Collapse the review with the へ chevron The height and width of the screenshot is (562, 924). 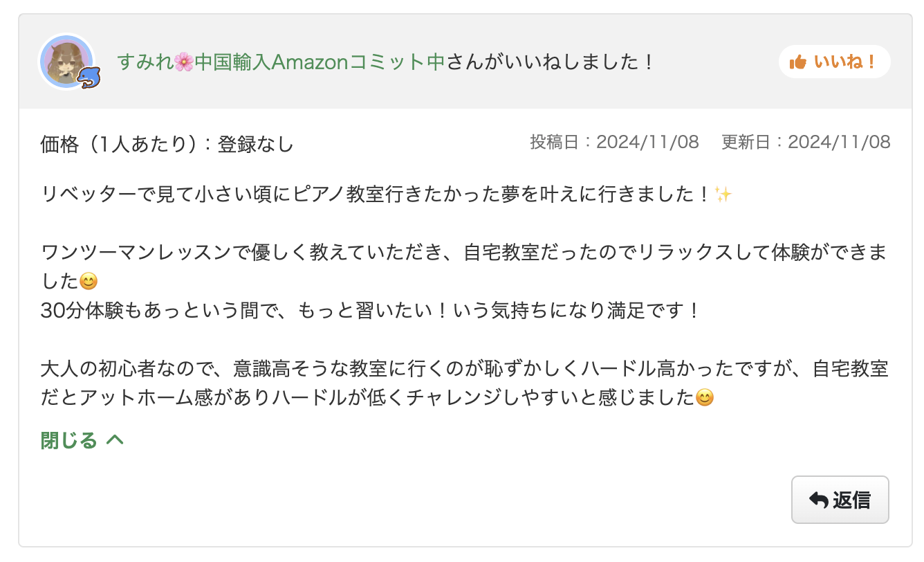coord(114,439)
